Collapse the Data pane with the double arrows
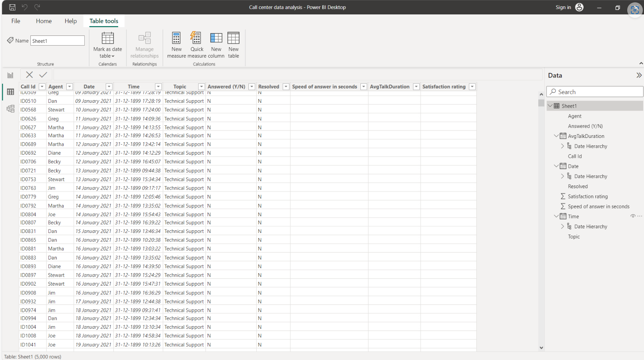644x360 pixels. click(639, 75)
